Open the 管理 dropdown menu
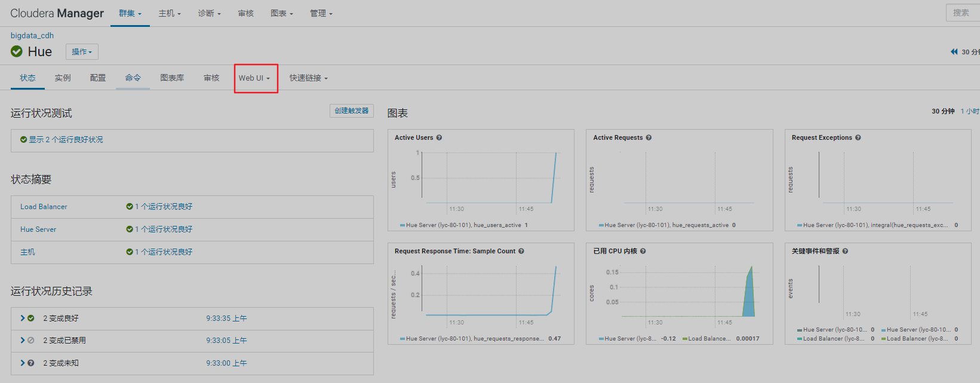 point(321,13)
